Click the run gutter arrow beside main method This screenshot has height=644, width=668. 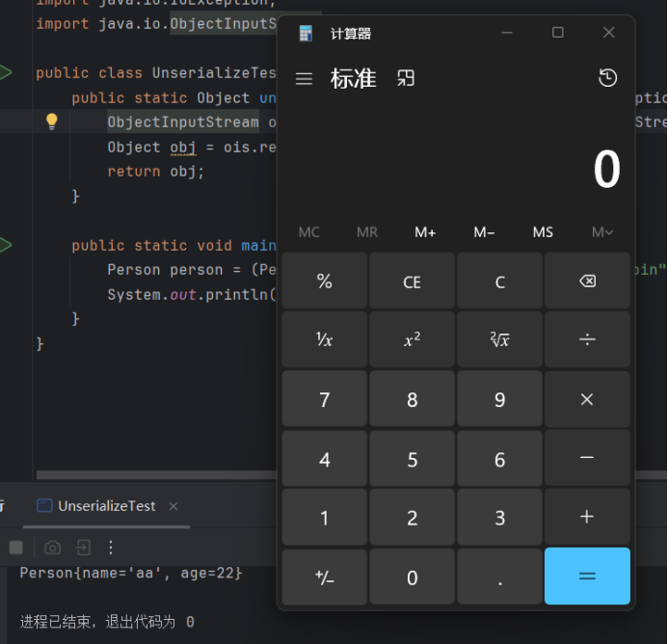coord(6,245)
